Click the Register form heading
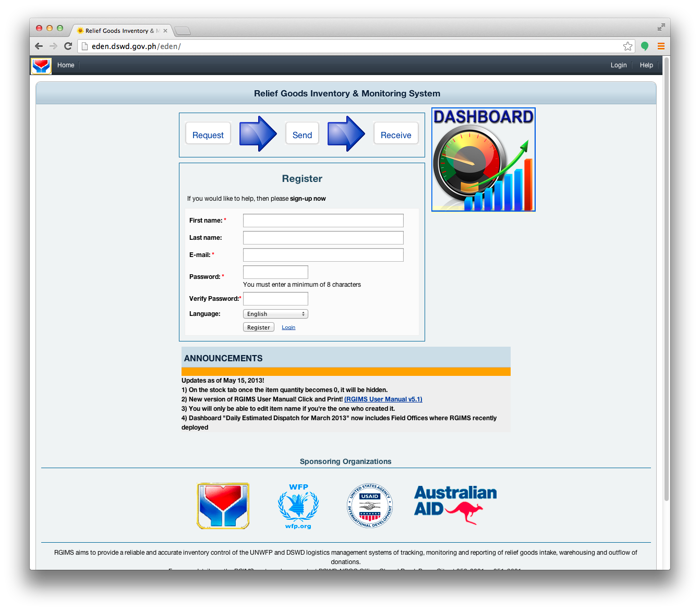Screen dimensions: 700x611 [x=302, y=178]
